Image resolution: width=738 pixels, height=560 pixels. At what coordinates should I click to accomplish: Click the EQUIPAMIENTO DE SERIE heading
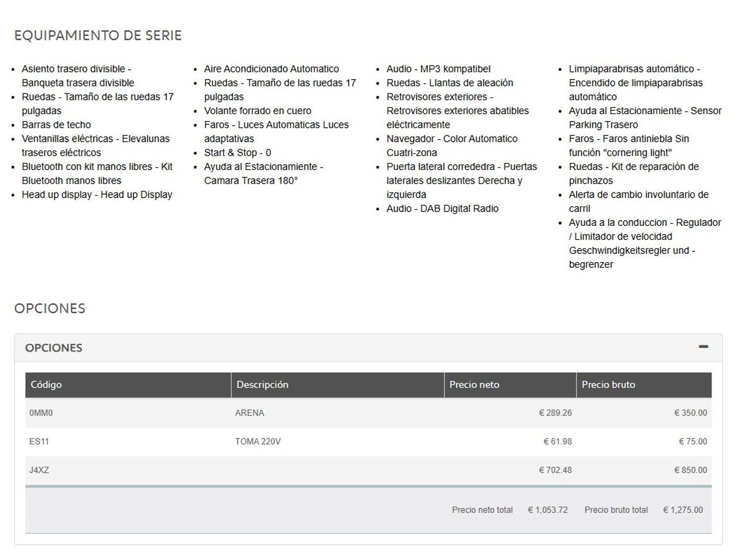point(98,36)
